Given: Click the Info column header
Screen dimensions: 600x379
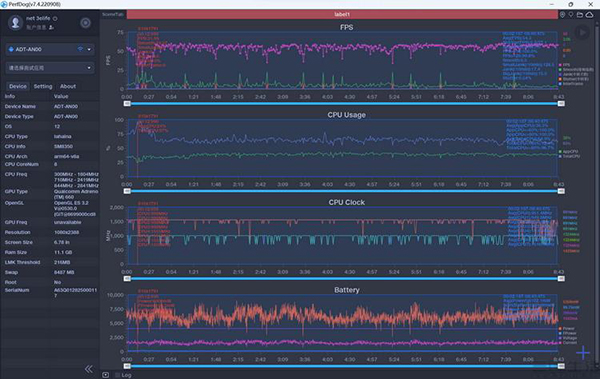Looking at the screenshot, I should 10,96.
